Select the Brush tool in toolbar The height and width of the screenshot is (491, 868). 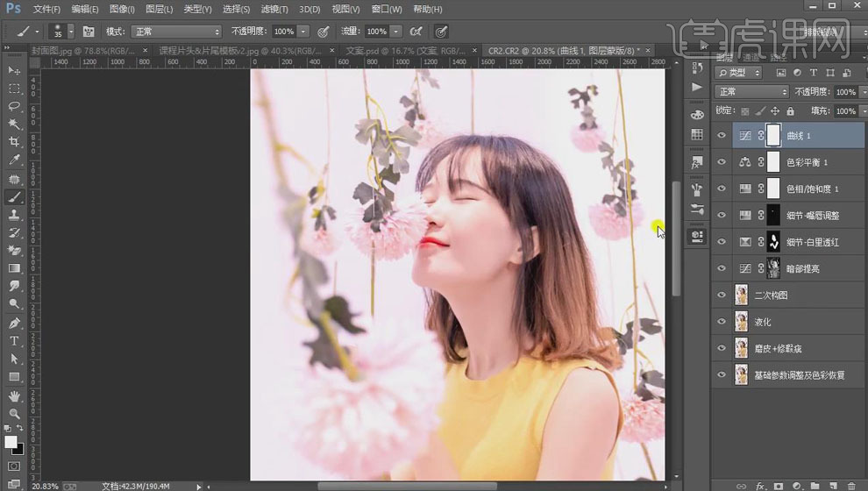(x=14, y=196)
